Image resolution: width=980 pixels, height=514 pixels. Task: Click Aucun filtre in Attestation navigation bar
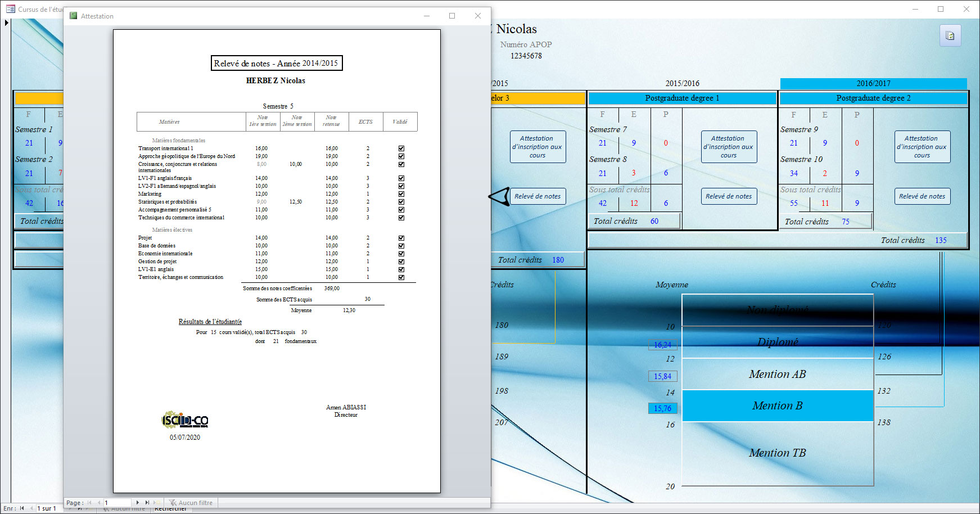pos(196,503)
